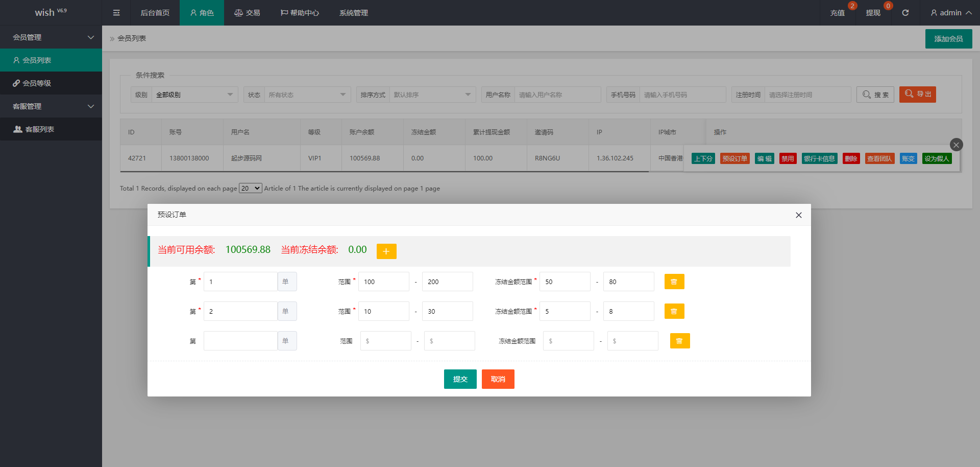Click the sidebar collapse hamburger icon
The width and height of the screenshot is (980, 467).
coord(116,13)
